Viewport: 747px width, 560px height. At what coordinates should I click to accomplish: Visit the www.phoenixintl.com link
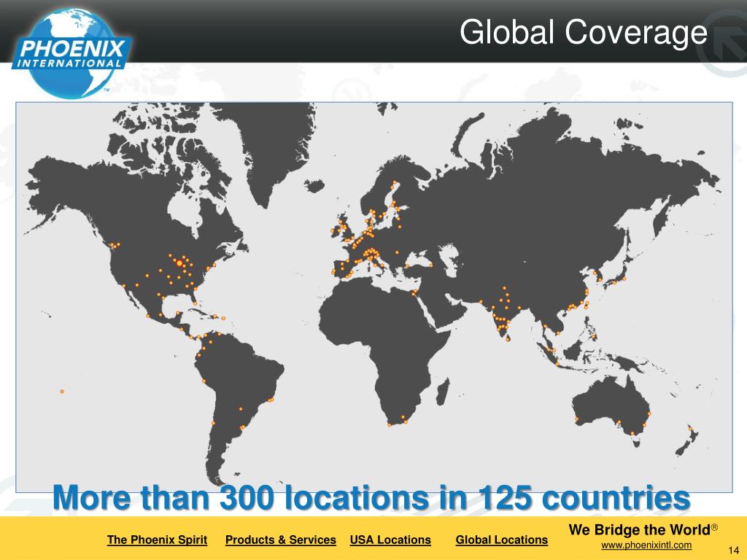(x=646, y=545)
